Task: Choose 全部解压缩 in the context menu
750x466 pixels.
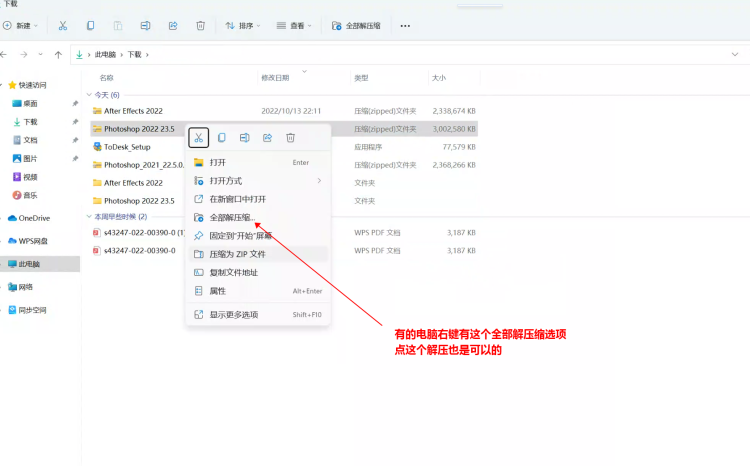Action: 232,217
